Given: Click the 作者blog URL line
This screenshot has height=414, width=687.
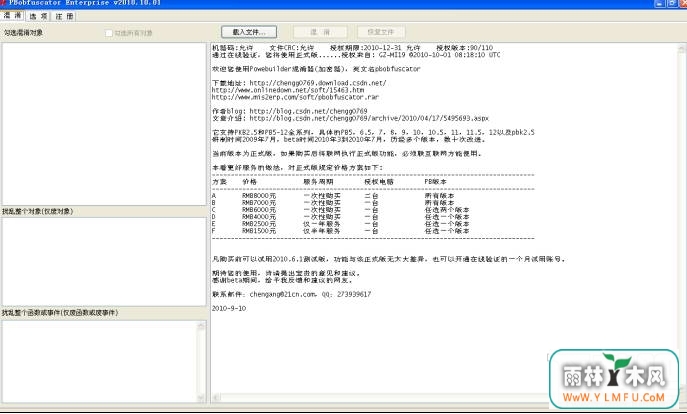Looking at the screenshot, I should pyautogui.click(x=290, y=111).
